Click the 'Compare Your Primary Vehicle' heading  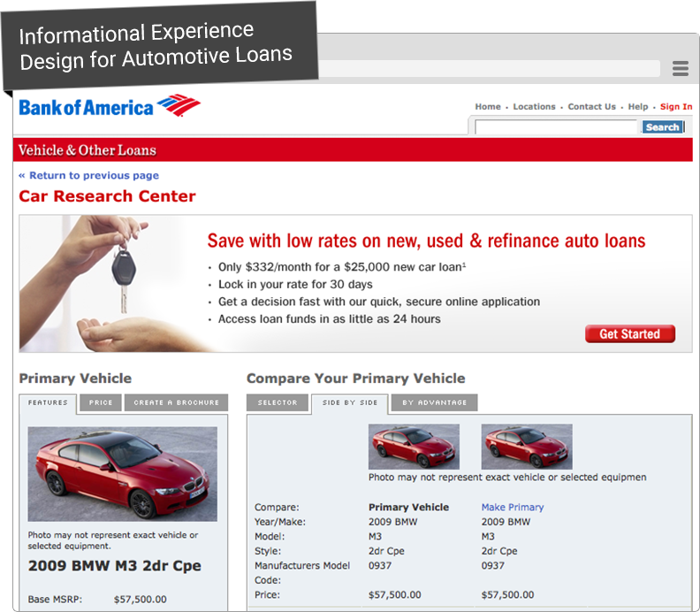coord(356,379)
